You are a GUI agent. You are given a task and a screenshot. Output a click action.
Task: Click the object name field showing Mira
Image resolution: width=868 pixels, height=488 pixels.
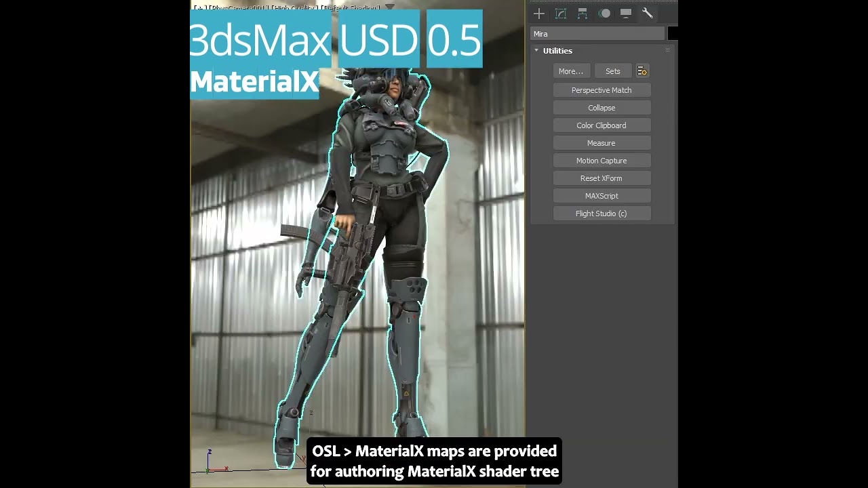coord(597,34)
